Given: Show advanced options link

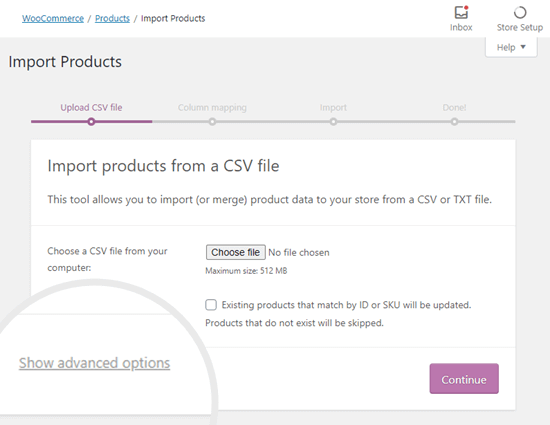Looking at the screenshot, I should (x=94, y=363).
